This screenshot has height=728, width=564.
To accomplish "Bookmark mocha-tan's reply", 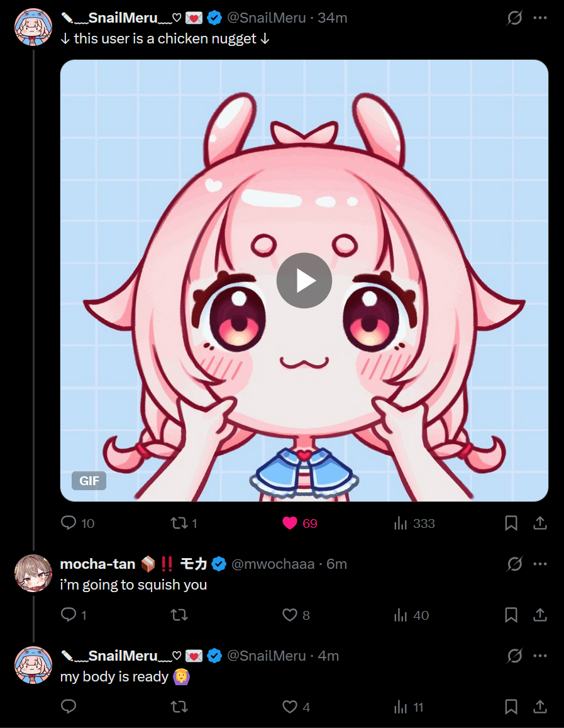I will coord(511,615).
